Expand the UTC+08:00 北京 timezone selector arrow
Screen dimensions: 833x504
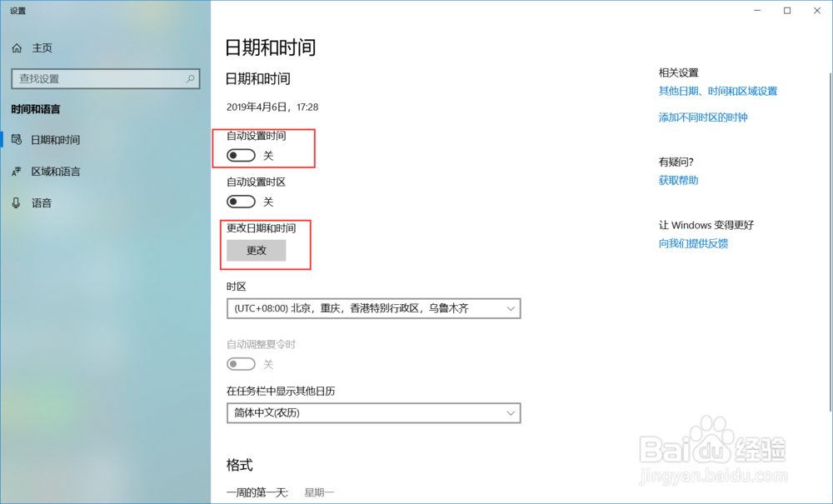point(511,308)
